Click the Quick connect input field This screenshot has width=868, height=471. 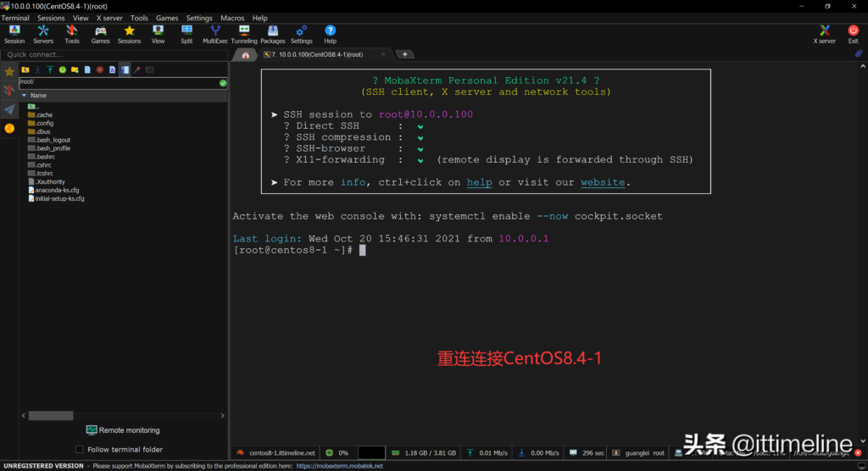point(114,54)
